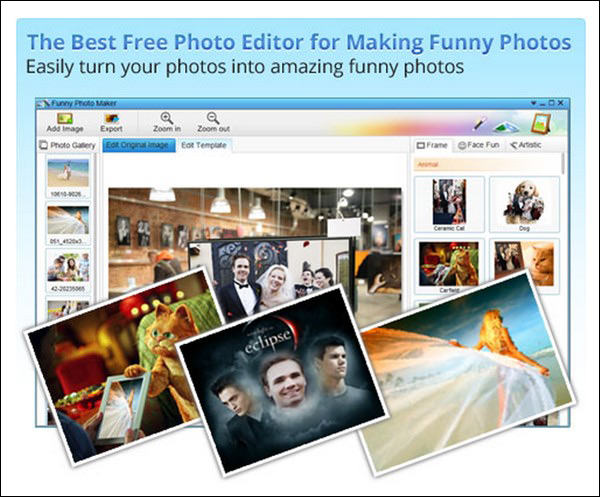Click the Photo Gallery panel header
Screen dimensions: 600x497
[x=67, y=145]
